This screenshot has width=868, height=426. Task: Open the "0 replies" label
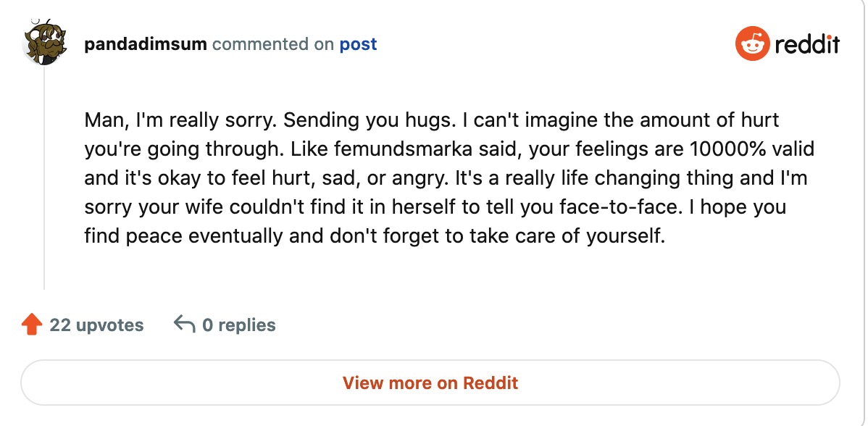click(238, 325)
